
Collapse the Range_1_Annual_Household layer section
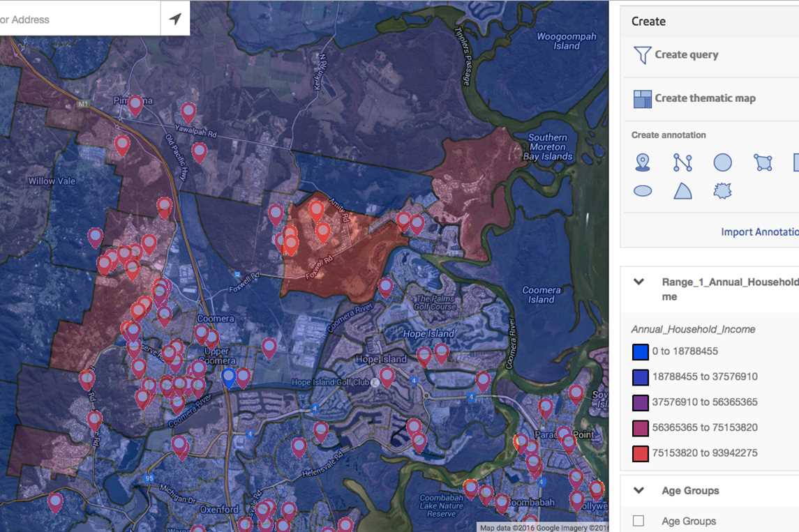[639, 282]
